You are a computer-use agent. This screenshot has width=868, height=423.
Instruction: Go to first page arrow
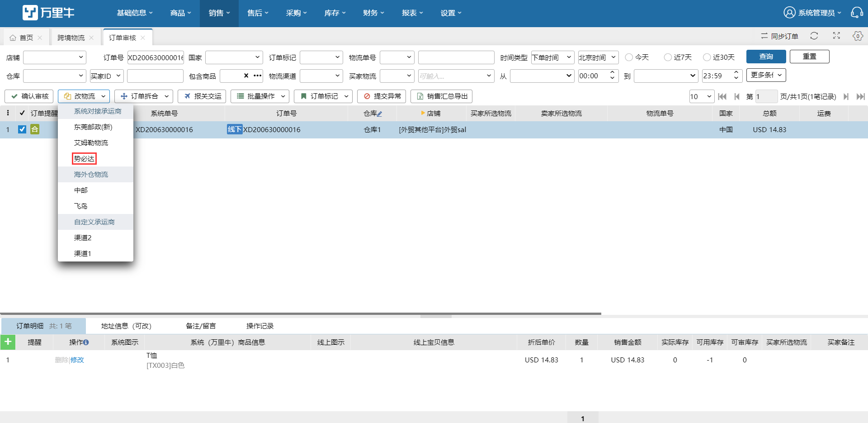(x=722, y=96)
